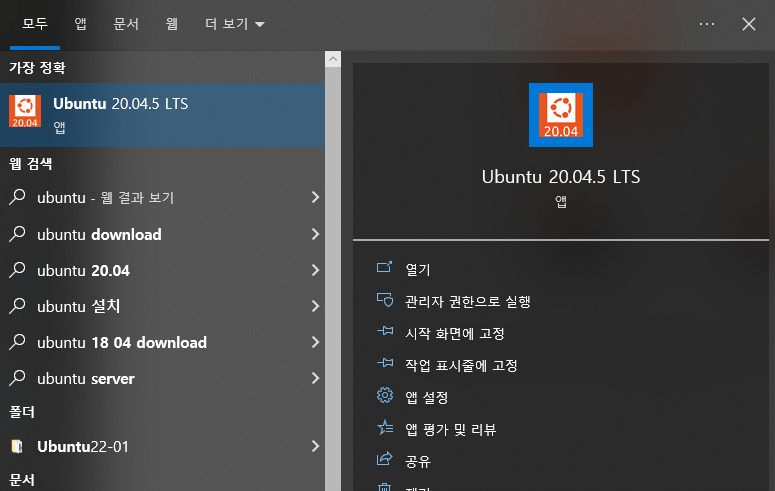Click the shield icon for 관리자 권한으로 실행

click(385, 300)
